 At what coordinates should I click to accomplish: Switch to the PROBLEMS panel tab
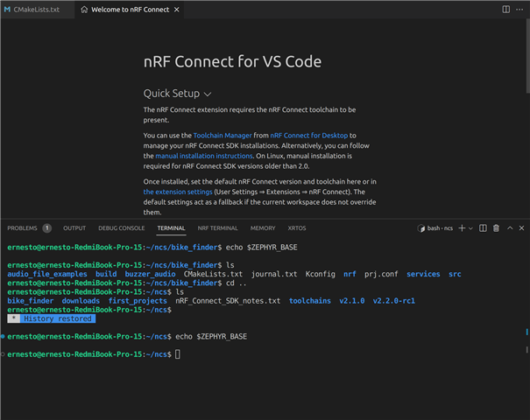[22, 228]
